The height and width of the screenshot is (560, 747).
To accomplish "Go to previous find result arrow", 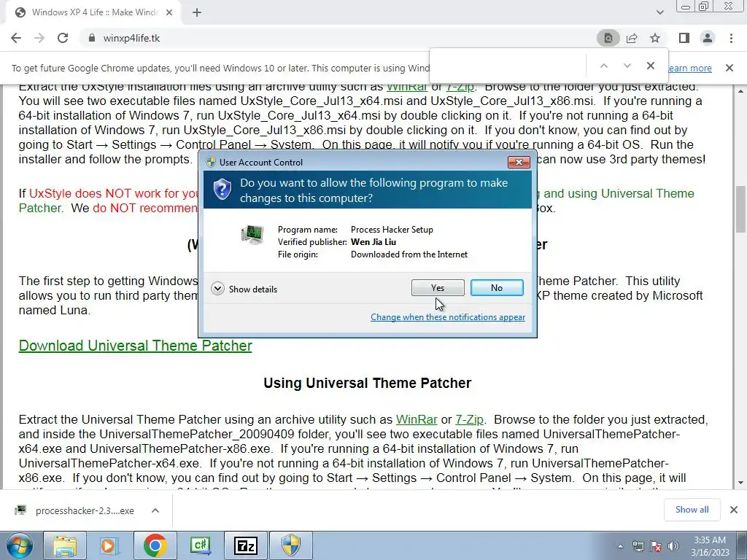I will 603,66.
